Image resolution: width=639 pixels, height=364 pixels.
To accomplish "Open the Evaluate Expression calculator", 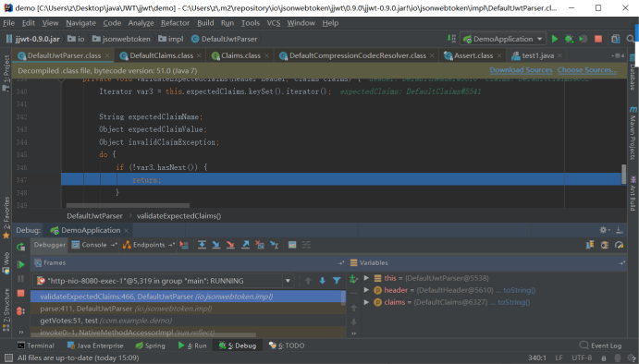I will (292, 245).
